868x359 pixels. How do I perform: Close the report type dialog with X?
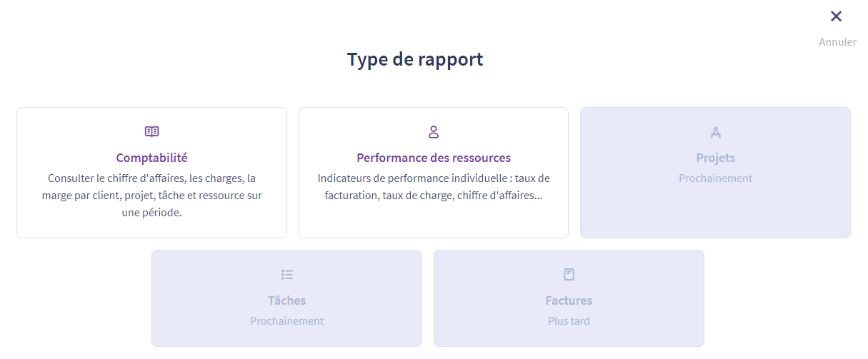click(x=836, y=16)
